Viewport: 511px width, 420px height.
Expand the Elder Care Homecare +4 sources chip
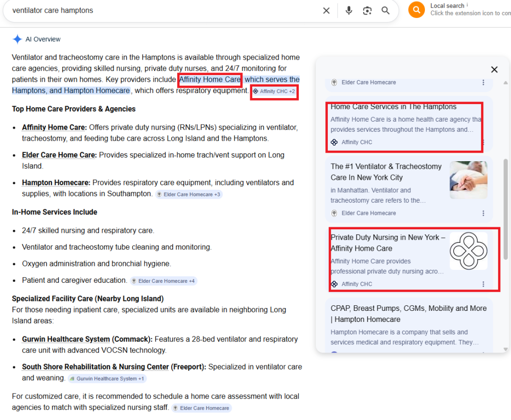click(163, 281)
